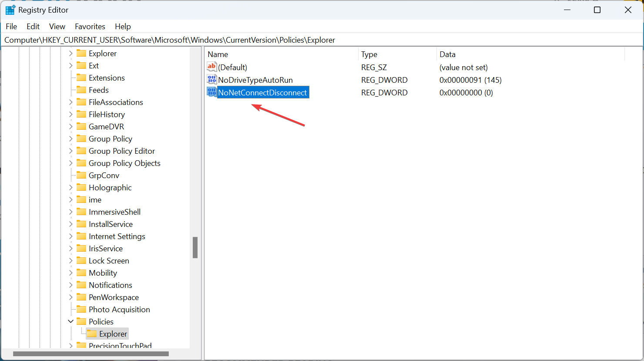Screen dimensions: 644x361
Task: Expand the FileHistory key chevron
Action: [x=70, y=114]
